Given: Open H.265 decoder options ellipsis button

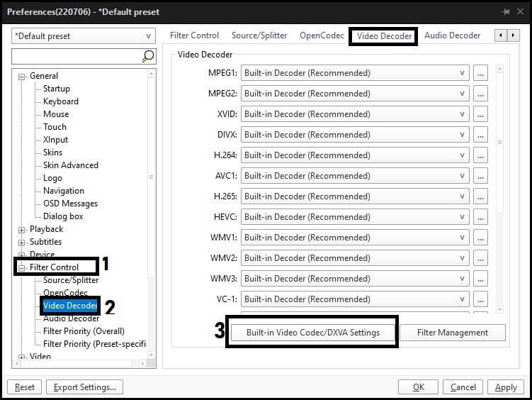Looking at the screenshot, I should [480, 196].
